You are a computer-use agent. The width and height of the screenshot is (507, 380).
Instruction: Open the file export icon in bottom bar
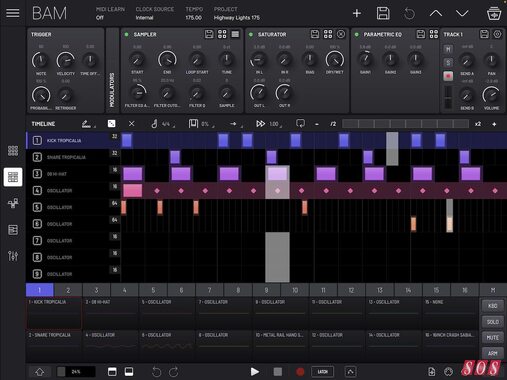(431, 372)
